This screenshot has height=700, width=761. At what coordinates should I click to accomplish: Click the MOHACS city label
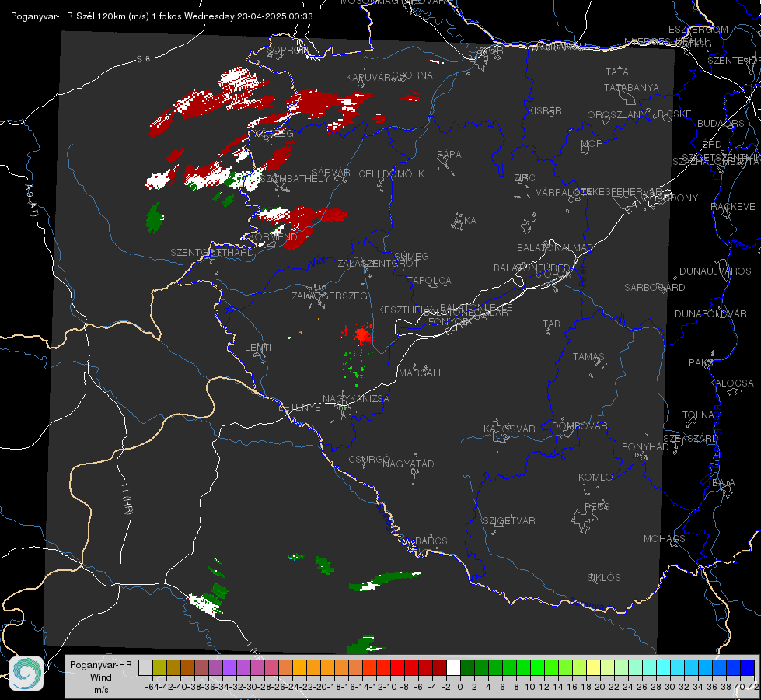click(x=665, y=539)
